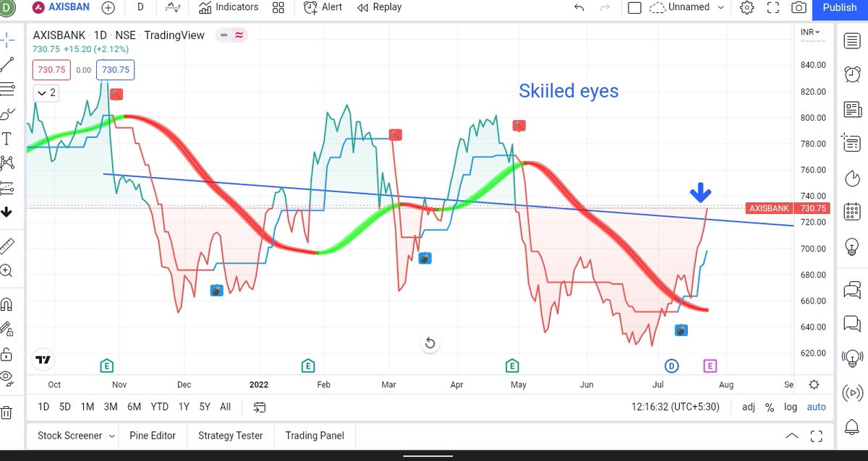Open the watchlist panel

pyautogui.click(x=852, y=40)
